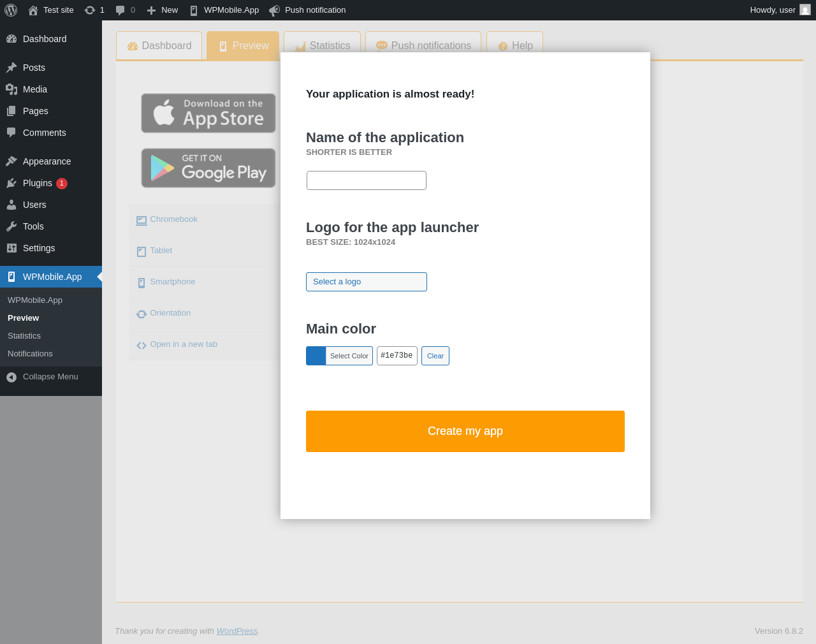This screenshot has width=816, height=644.
Task: Click the Smartphone device icon
Action: pos(142,283)
